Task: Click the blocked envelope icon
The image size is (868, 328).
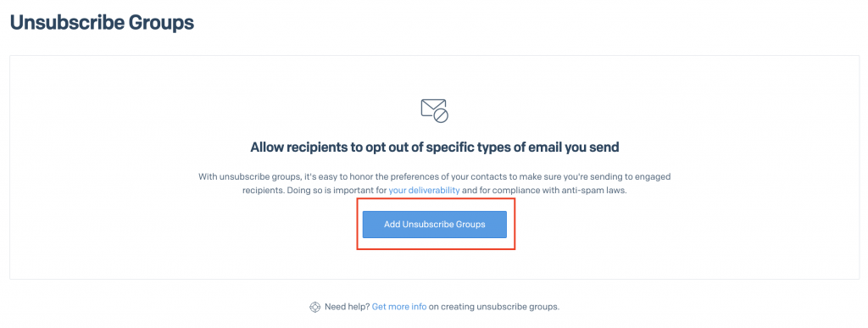Action: [435, 110]
